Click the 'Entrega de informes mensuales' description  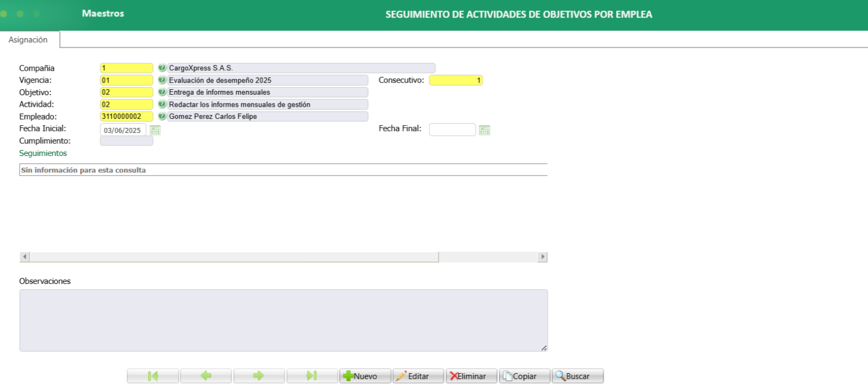(x=267, y=92)
